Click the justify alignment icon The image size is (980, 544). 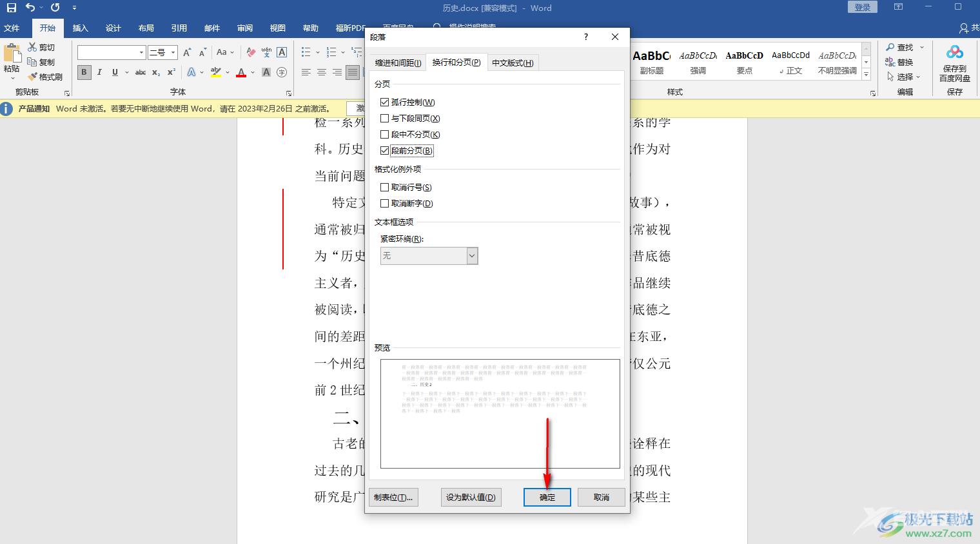point(353,72)
